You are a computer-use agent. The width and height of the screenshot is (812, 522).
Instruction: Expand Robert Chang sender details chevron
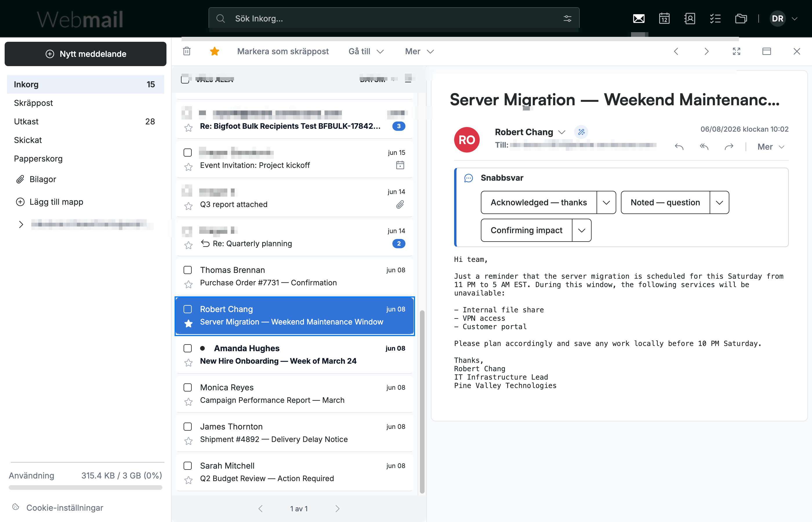pyautogui.click(x=561, y=132)
